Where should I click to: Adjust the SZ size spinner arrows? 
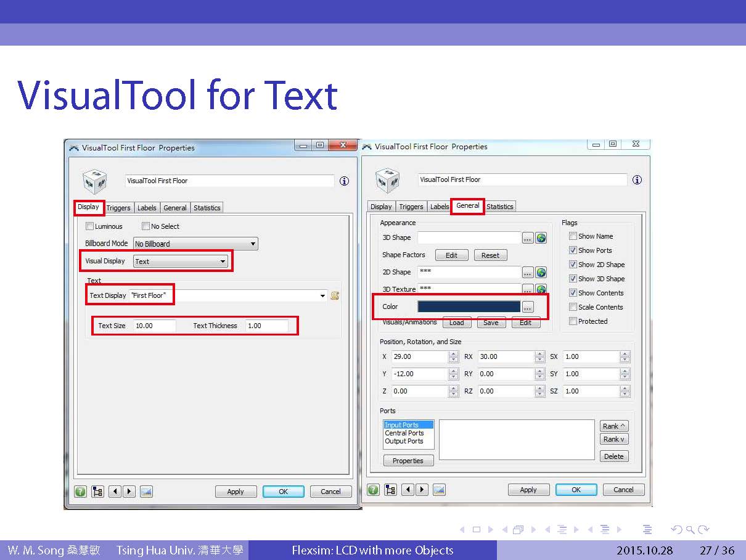(x=625, y=391)
